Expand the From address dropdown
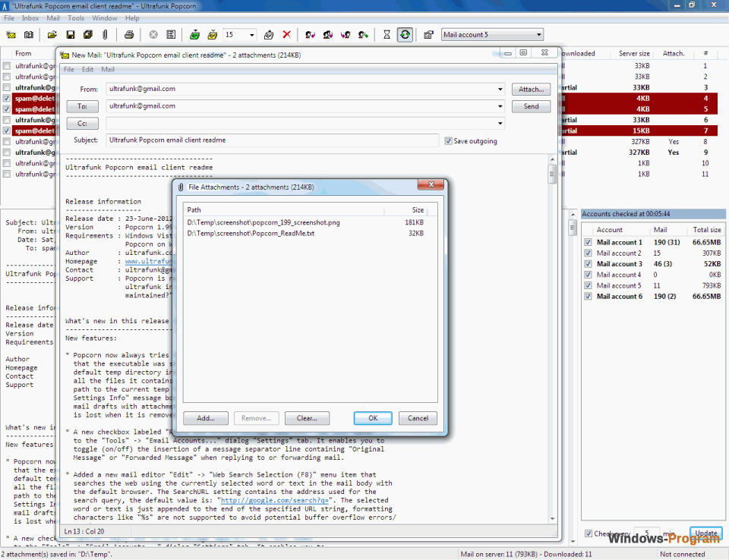The height and width of the screenshot is (560, 729). 500,89
